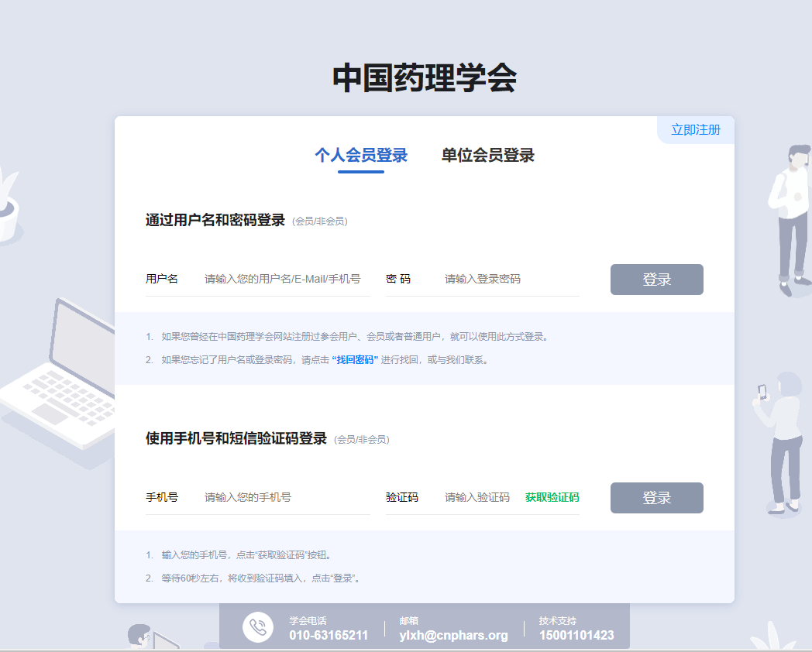Click the 010-63165211 society phone number
Screen dimensions: 812x652
(x=329, y=636)
